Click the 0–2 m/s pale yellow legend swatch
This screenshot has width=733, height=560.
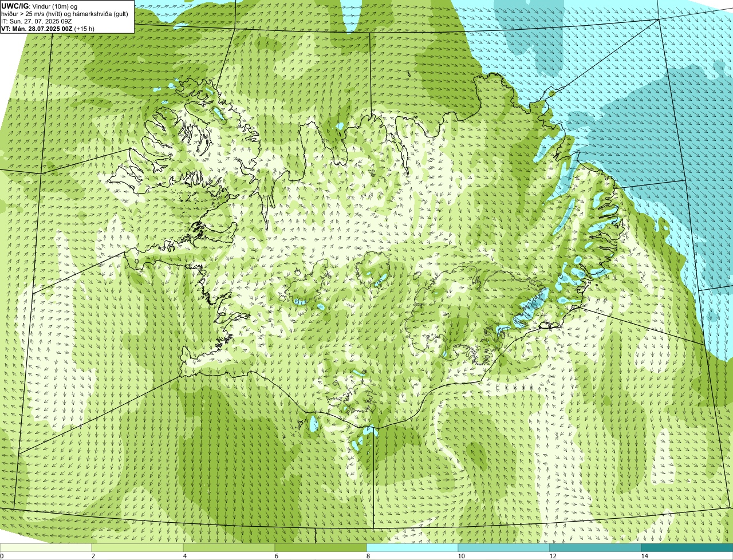(46, 547)
